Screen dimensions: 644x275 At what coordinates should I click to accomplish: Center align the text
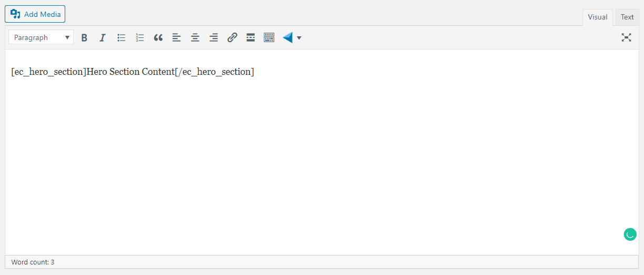tap(195, 37)
